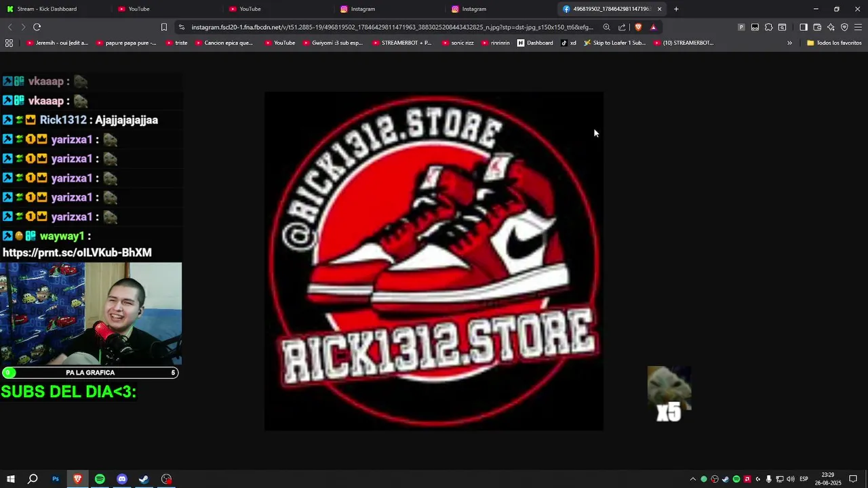Open the 'rinrinrin' bookmark
The image size is (868, 488).
pyautogui.click(x=495, y=43)
